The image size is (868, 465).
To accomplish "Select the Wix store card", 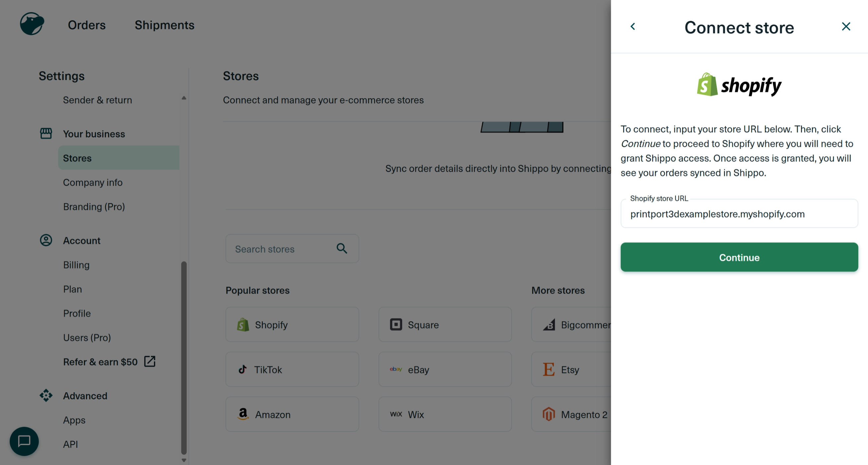I will click(x=445, y=414).
